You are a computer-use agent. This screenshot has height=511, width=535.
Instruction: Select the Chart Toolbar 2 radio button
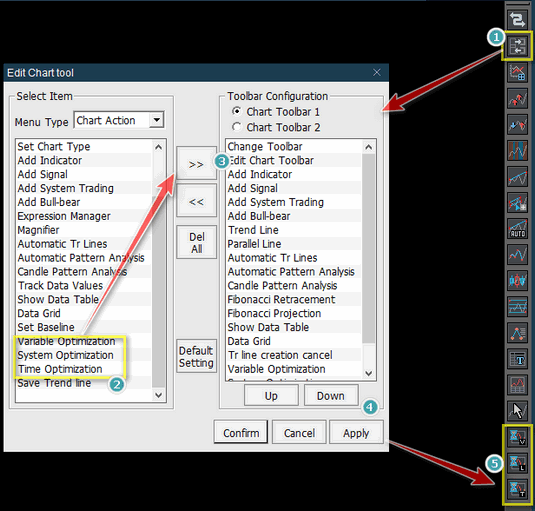[x=236, y=127]
